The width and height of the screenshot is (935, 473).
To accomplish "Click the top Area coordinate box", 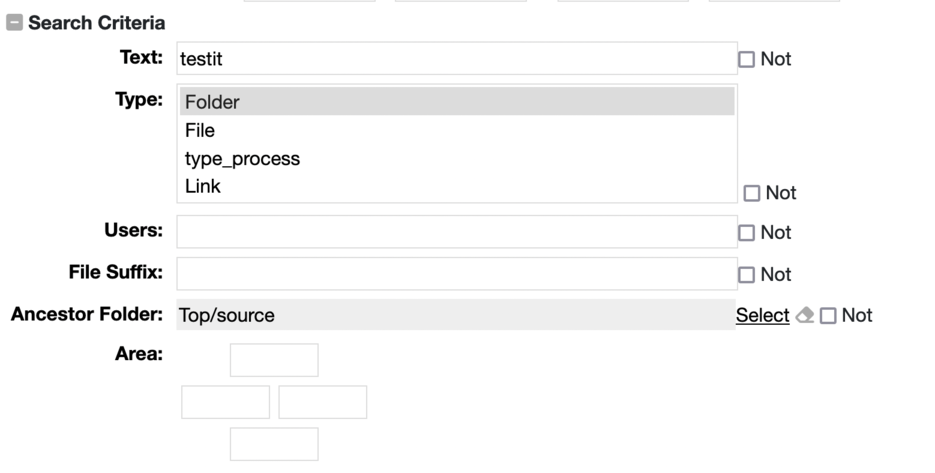I will [274, 360].
